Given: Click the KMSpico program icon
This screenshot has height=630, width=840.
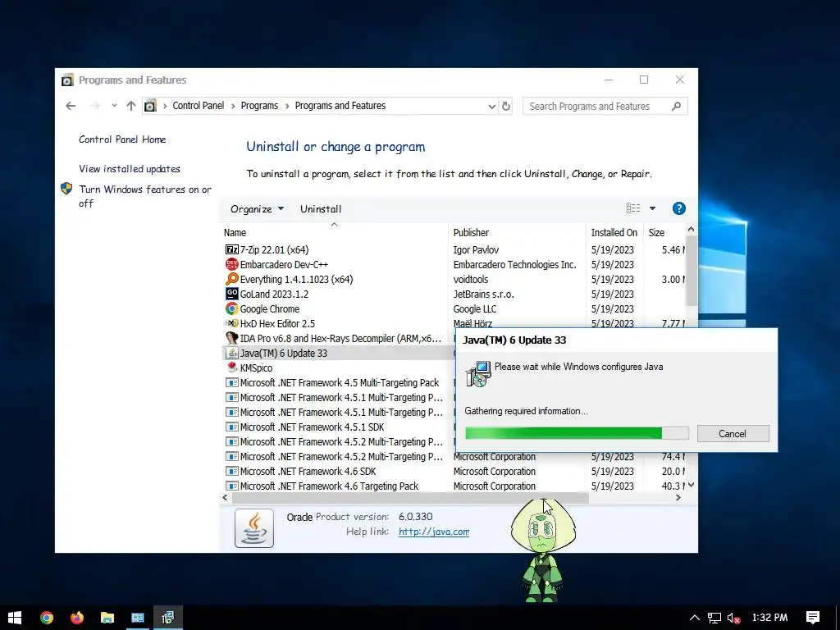Looking at the screenshot, I should click(232, 367).
